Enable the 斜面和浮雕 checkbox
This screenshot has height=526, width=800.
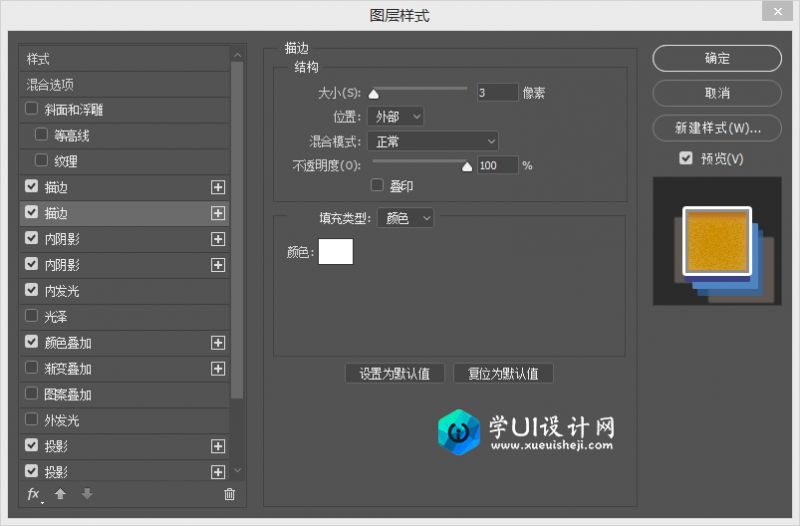coord(32,109)
